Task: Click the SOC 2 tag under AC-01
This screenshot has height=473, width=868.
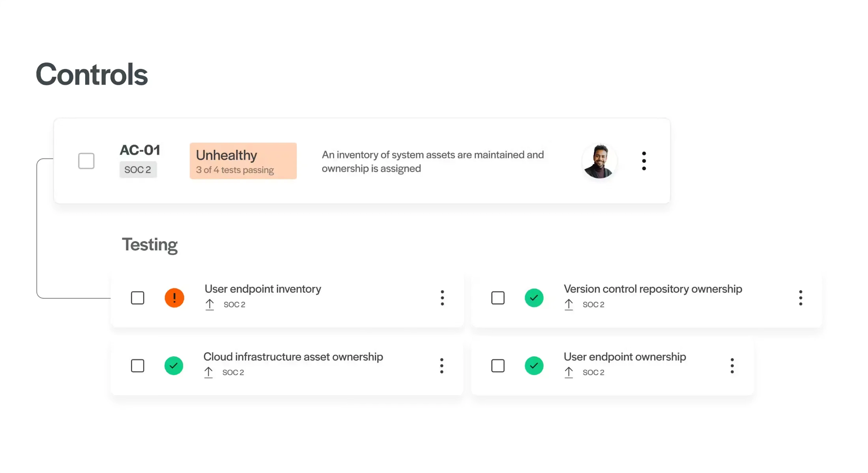Action: click(138, 170)
